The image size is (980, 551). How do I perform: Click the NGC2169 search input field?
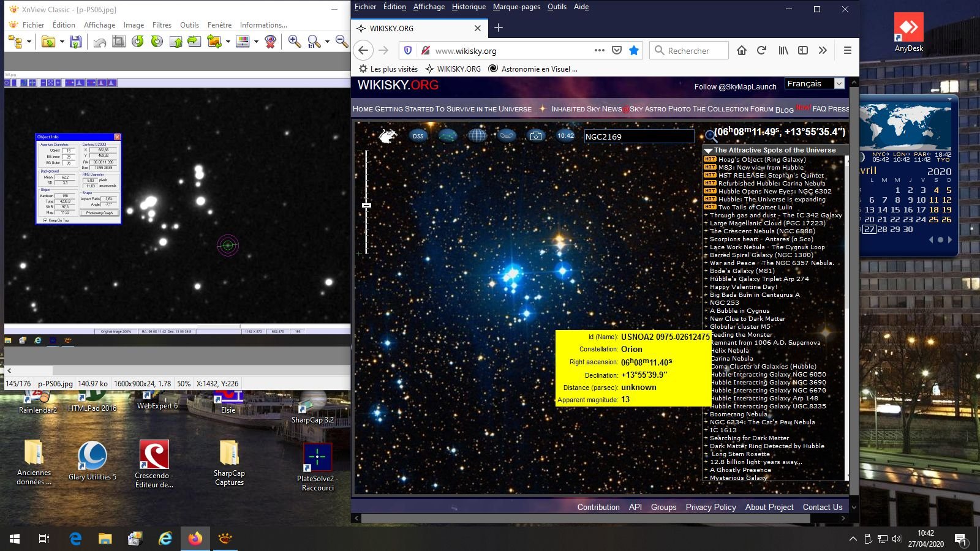638,137
